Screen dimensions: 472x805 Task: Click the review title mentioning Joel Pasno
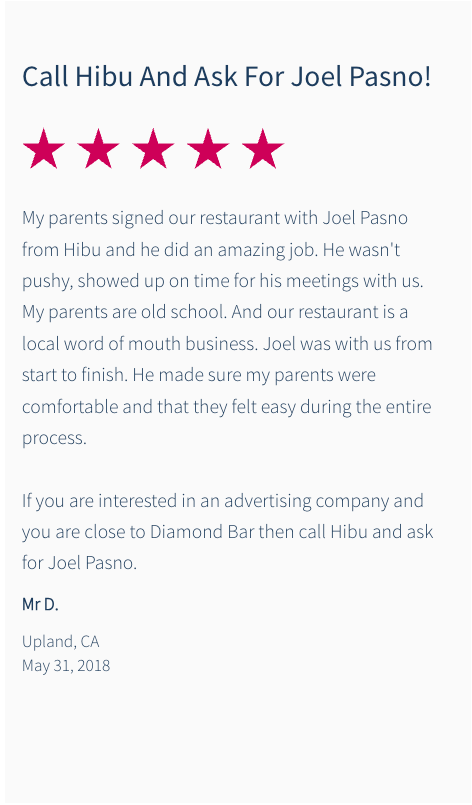pos(226,76)
